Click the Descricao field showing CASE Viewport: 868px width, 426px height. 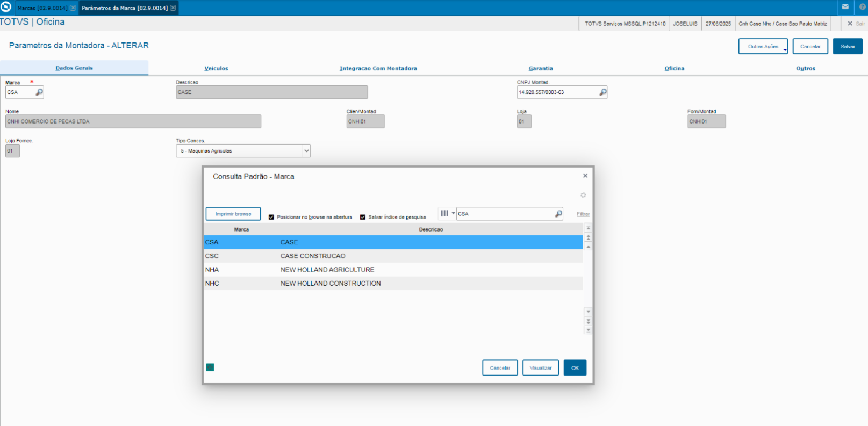[x=272, y=92]
